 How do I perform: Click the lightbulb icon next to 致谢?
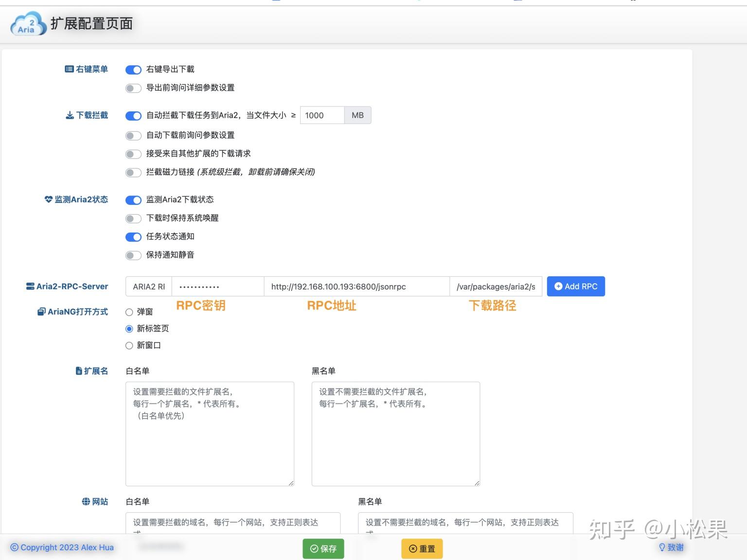point(663,547)
